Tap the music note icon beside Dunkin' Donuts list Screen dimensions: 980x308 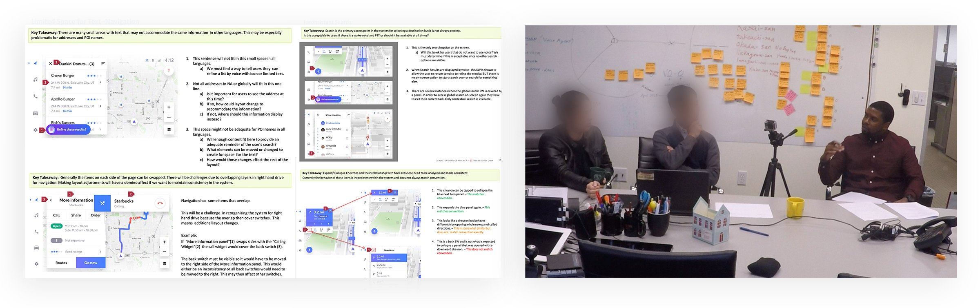pyautogui.click(x=36, y=79)
